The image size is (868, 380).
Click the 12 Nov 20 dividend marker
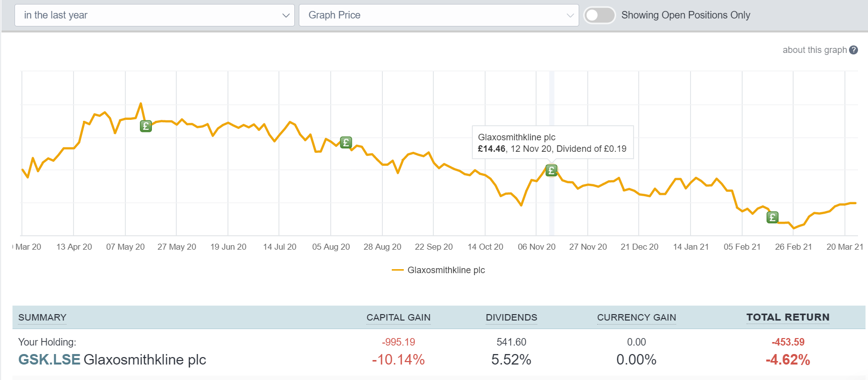pyautogui.click(x=551, y=170)
